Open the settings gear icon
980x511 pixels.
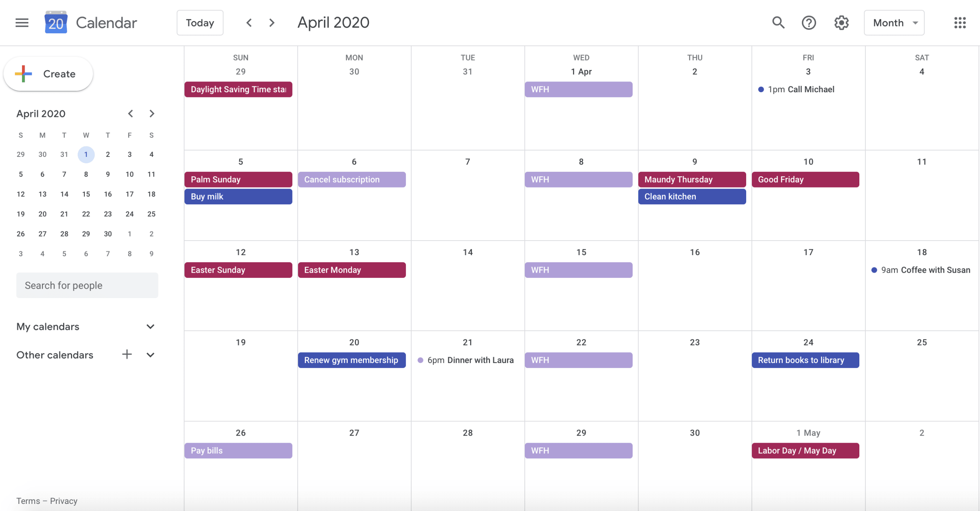(841, 22)
